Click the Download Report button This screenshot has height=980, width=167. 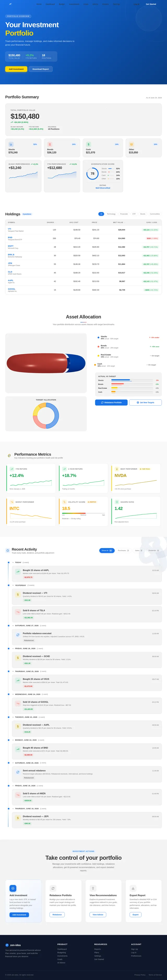40,69
